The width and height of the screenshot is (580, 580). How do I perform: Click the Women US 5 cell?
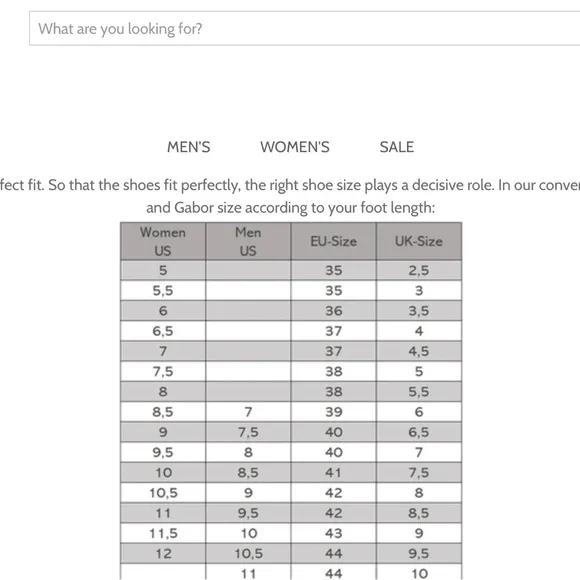pyautogui.click(x=163, y=270)
